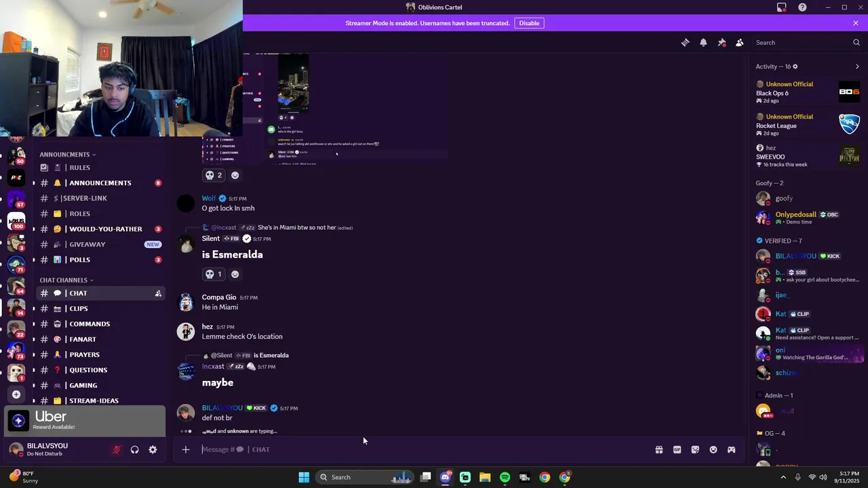Open the CLIPS channel
This screenshot has height=488, width=868.
(x=100, y=308)
